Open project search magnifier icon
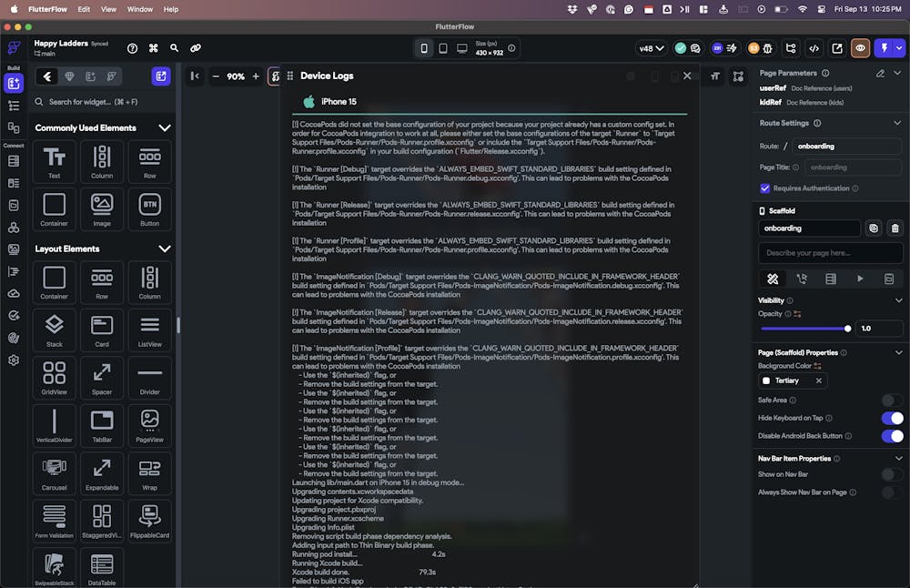 pyautogui.click(x=174, y=48)
